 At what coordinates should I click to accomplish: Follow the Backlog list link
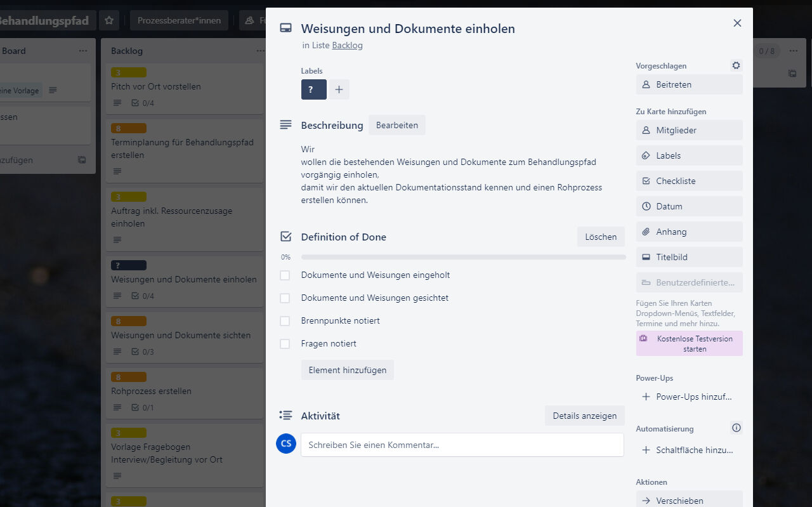pyautogui.click(x=347, y=45)
